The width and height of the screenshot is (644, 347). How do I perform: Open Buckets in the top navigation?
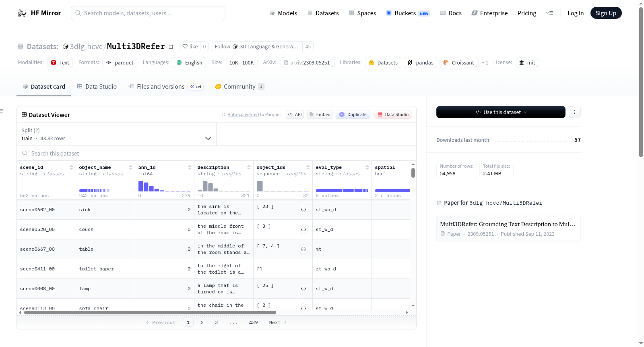(408, 13)
